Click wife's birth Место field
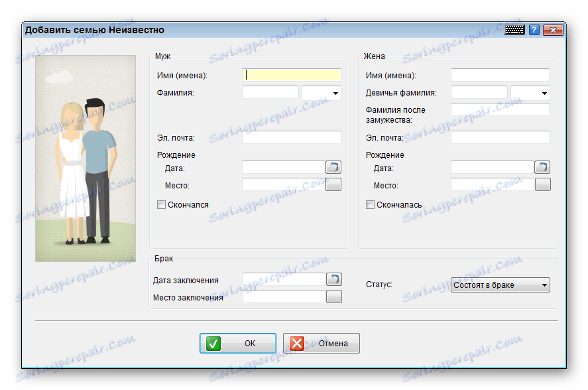This screenshot has width=588, height=390. pyautogui.click(x=493, y=184)
